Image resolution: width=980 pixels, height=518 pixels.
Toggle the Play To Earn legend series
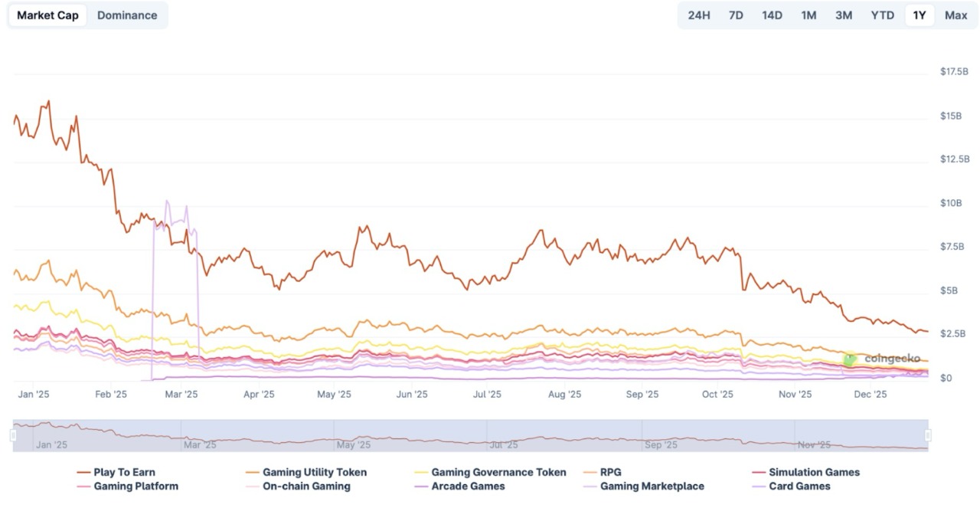click(124, 472)
